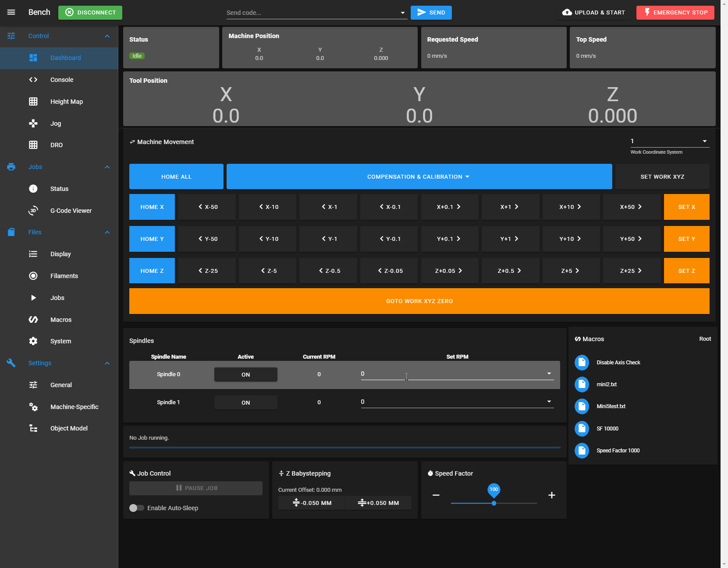Click Set Work XYZ button
Viewport: 728px width, 568px height.
[662, 176]
